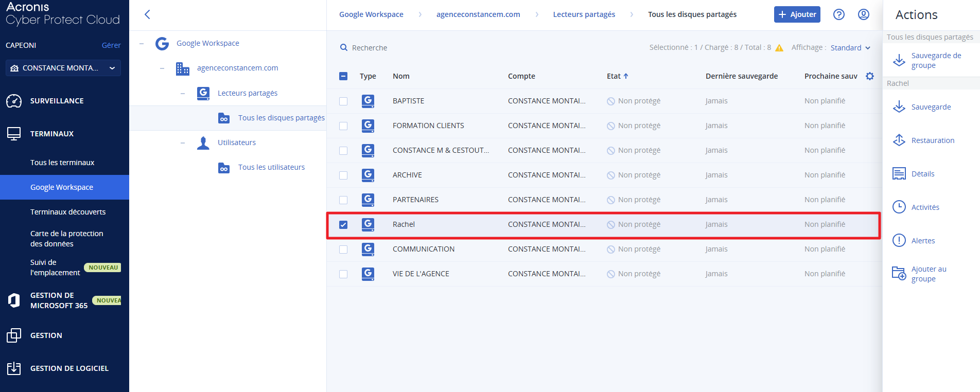
Task: Open column settings gear icon
Action: [x=870, y=76]
